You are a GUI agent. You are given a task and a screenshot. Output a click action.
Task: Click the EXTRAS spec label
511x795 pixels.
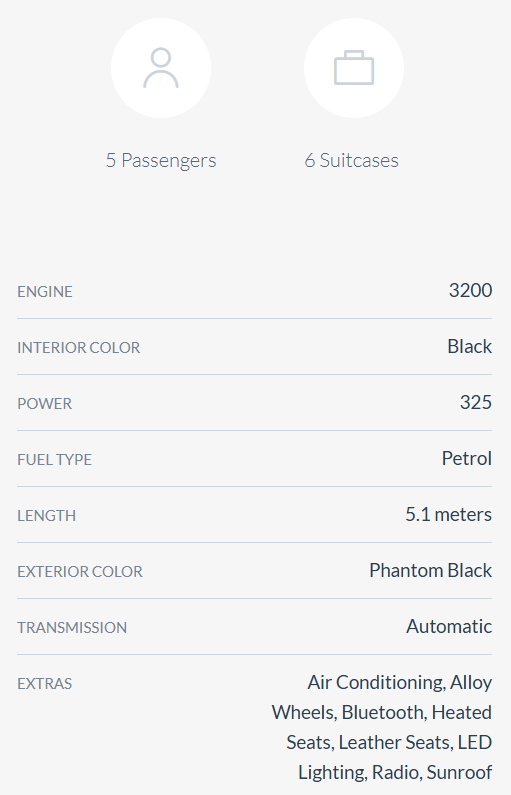pyautogui.click(x=45, y=683)
